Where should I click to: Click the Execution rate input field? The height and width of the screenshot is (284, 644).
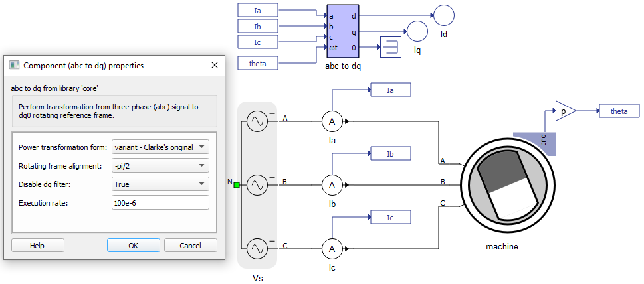[160, 202]
